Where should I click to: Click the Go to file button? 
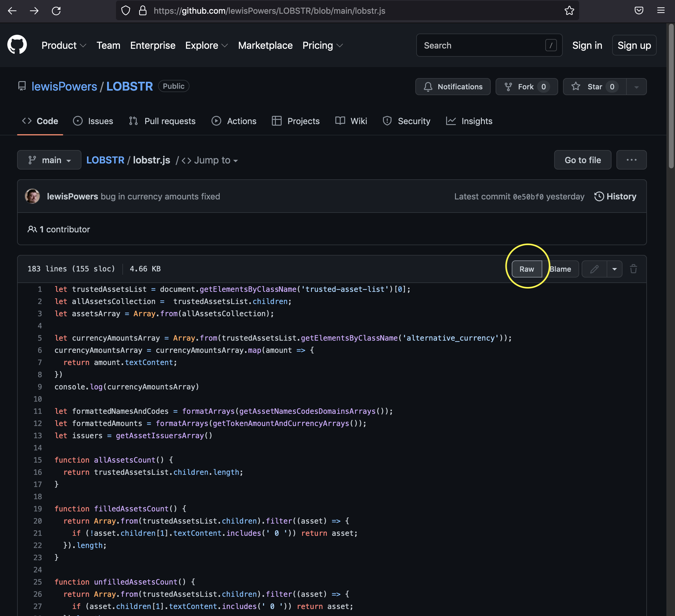[583, 160]
